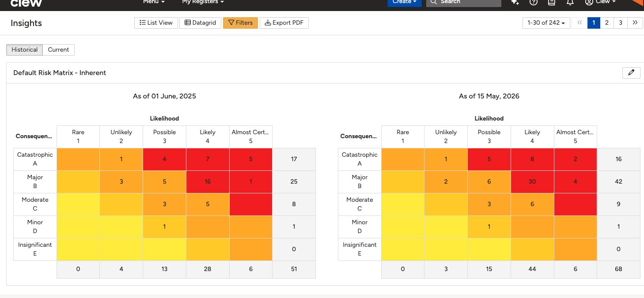Click the Major Almost Certain cell showing 4
This screenshot has width=644, height=298.
575,181
